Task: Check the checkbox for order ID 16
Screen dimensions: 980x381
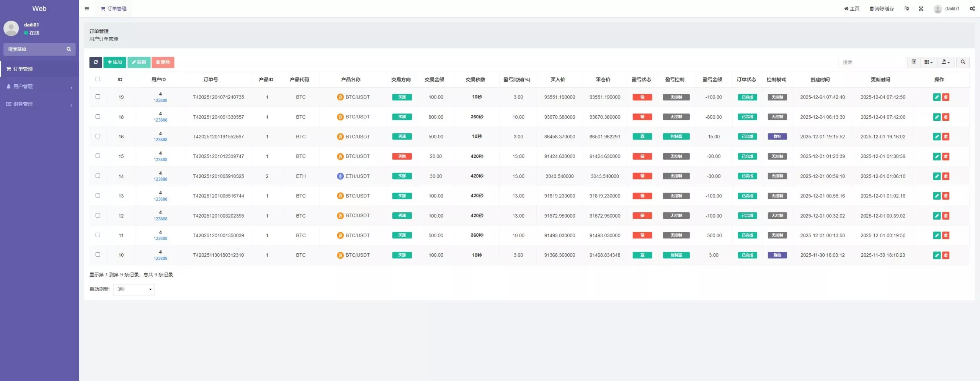Action: pos(98,136)
